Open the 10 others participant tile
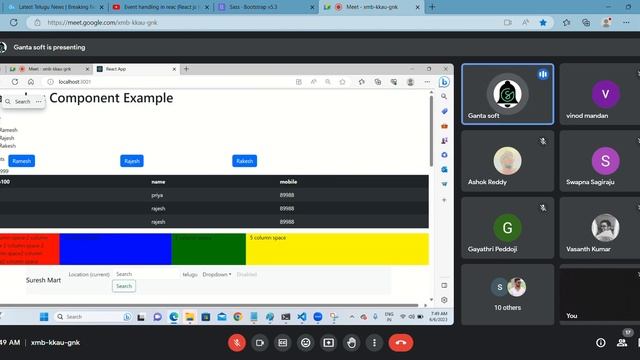Image resolution: width=640 pixels, height=360 pixels. click(x=507, y=295)
